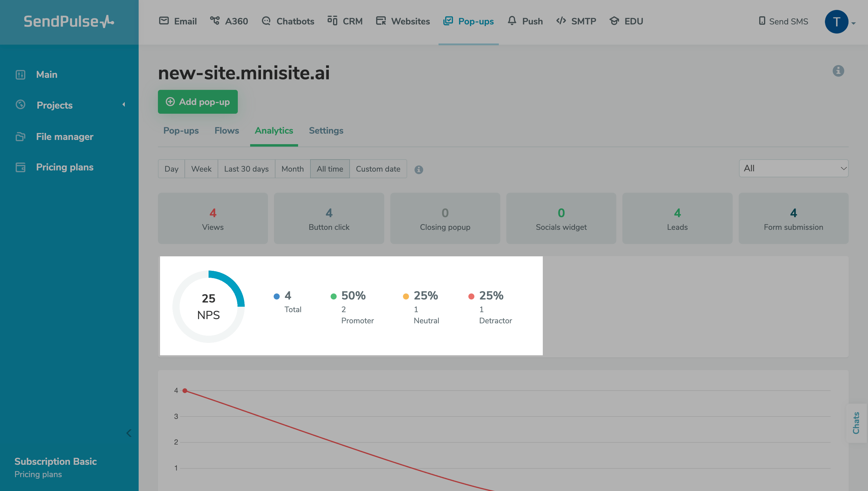Image resolution: width=868 pixels, height=491 pixels.
Task: Click the Button click stat card
Action: (x=329, y=218)
